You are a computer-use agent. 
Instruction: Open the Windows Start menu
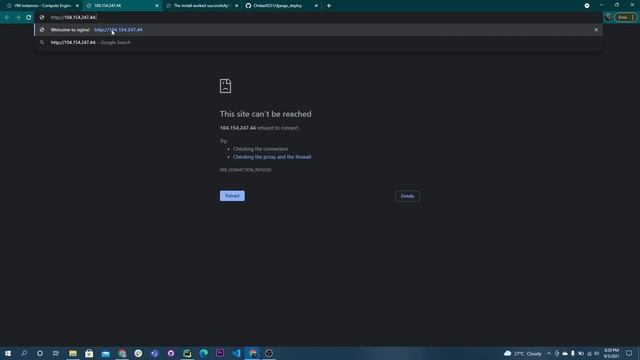[8, 353]
